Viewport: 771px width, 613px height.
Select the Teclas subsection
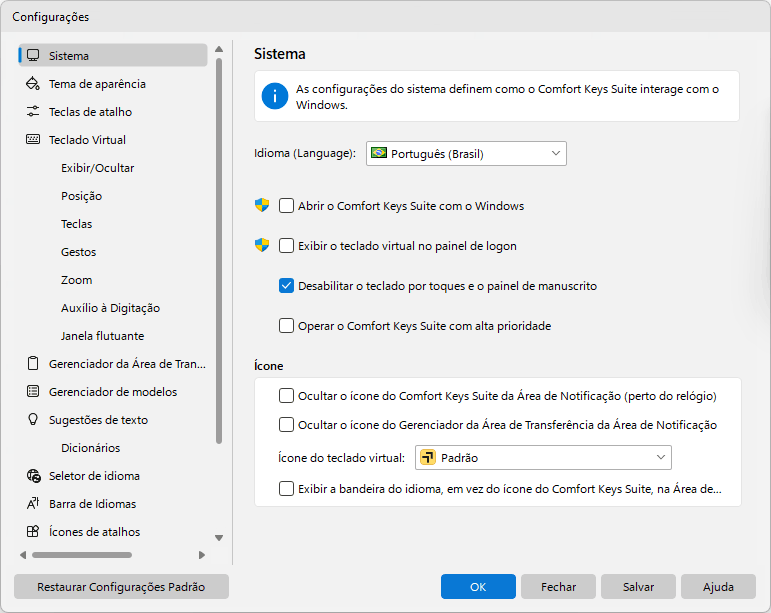tap(76, 224)
